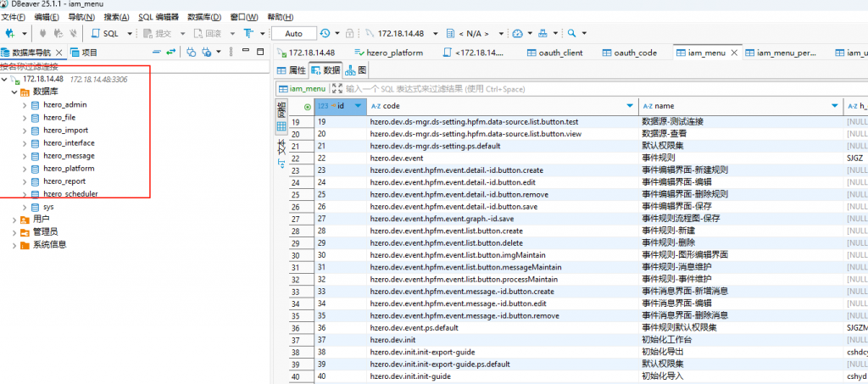Open the 数据库(D) menu

[x=203, y=17]
